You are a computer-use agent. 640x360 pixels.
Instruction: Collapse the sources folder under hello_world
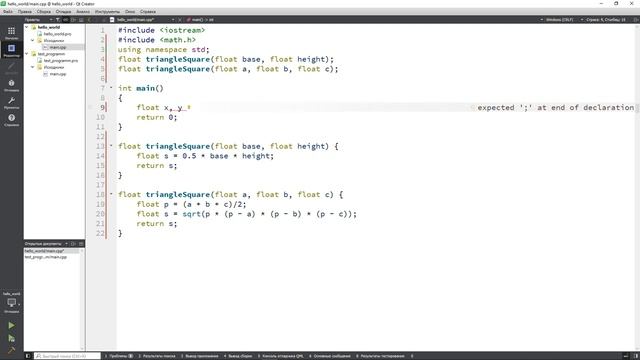click(x=33, y=40)
